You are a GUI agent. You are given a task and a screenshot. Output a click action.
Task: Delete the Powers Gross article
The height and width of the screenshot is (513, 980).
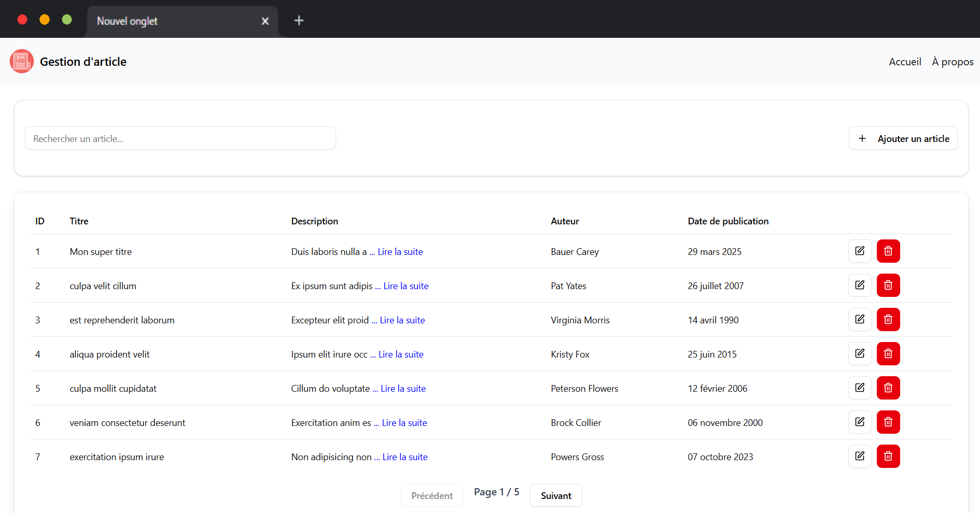pos(888,457)
